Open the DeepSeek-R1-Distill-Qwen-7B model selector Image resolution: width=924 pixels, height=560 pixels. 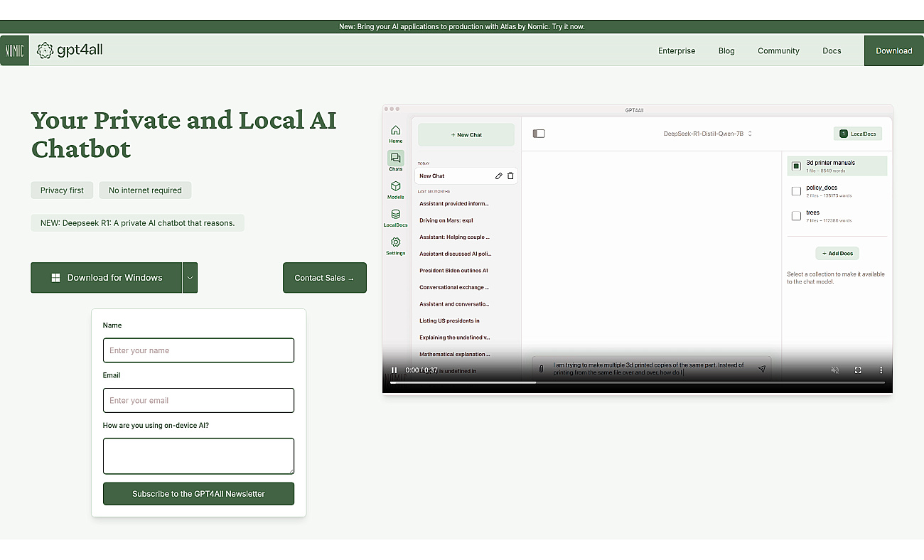click(707, 134)
